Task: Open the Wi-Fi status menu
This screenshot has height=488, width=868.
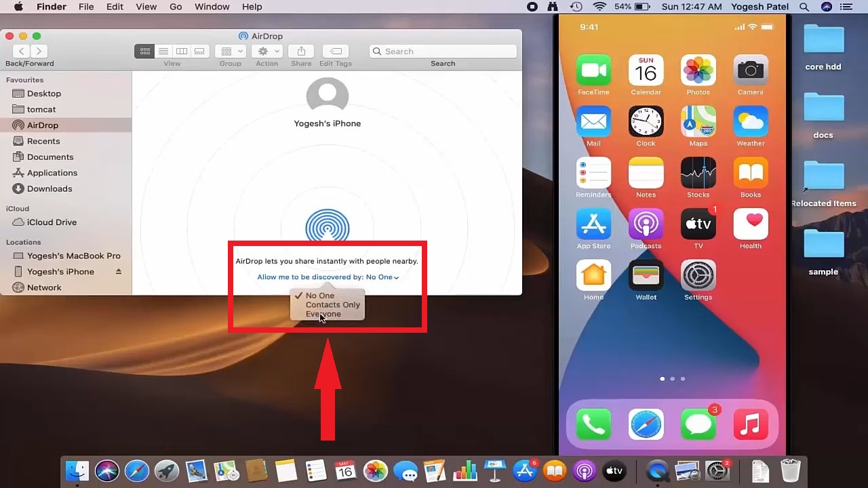Action: click(599, 7)
